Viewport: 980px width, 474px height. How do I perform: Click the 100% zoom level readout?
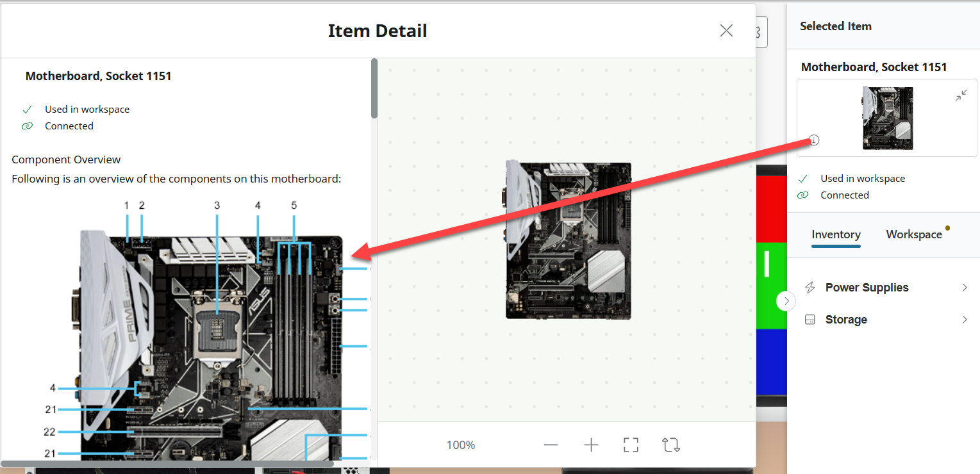461,445
